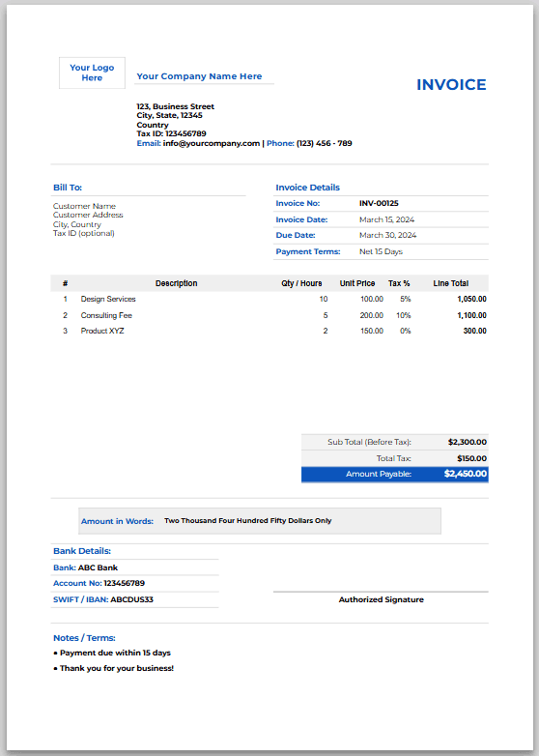
Task: Click the 'Payment Terms:' label
Action: [x=308, y=251]
